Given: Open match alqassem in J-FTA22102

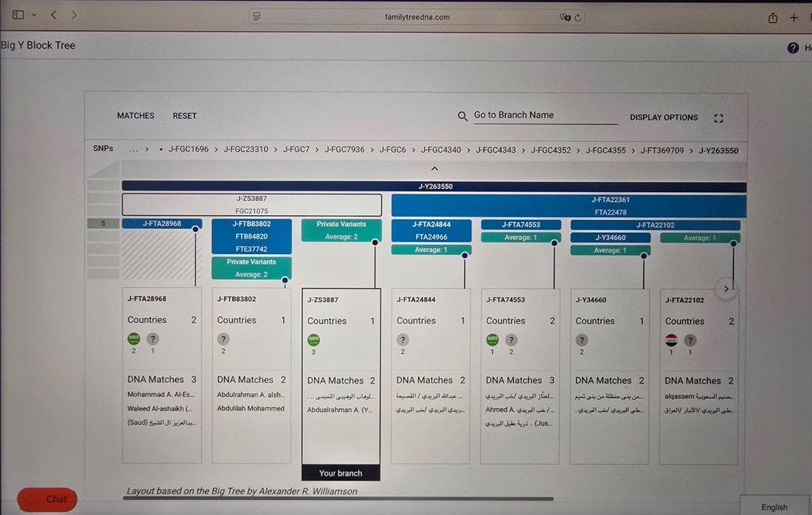Looking at the screenshot, I should pos(700,397).
